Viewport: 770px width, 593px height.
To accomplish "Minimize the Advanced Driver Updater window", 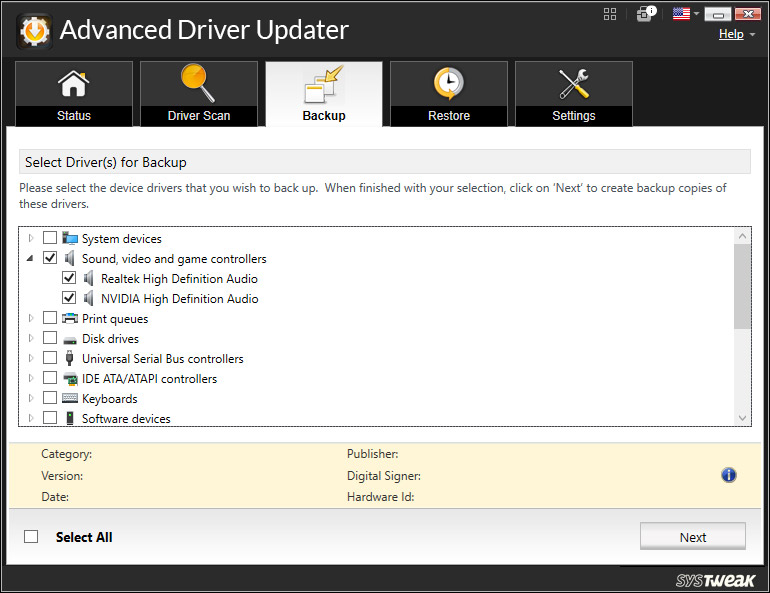I will [718, 14].
